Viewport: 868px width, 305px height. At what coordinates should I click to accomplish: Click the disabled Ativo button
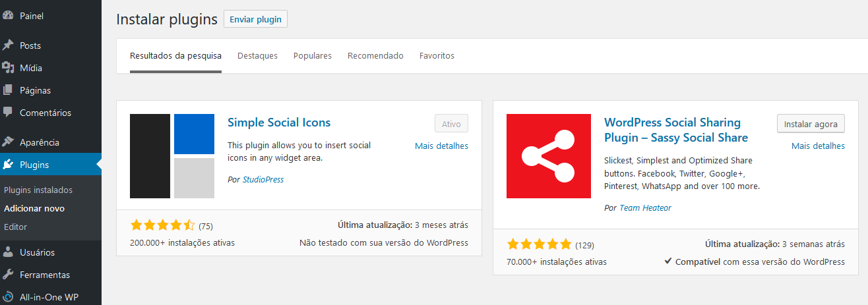[x=452, y=124]
